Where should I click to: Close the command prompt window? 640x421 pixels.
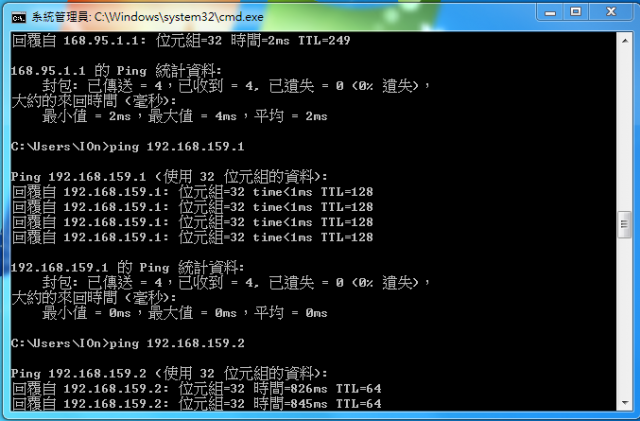point(611,12)
